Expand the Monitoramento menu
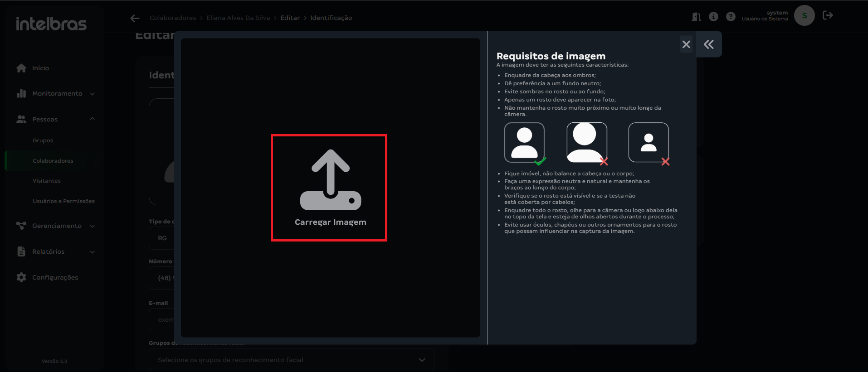Screen dimensions: 868x372 tap(57, 94)
